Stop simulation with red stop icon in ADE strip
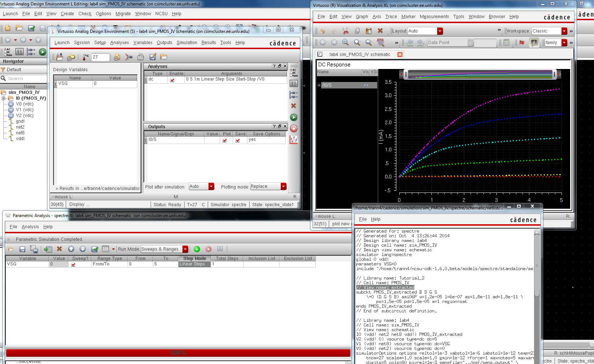The height and width of the screenshot is (364, 594). [x=294, y=128]
